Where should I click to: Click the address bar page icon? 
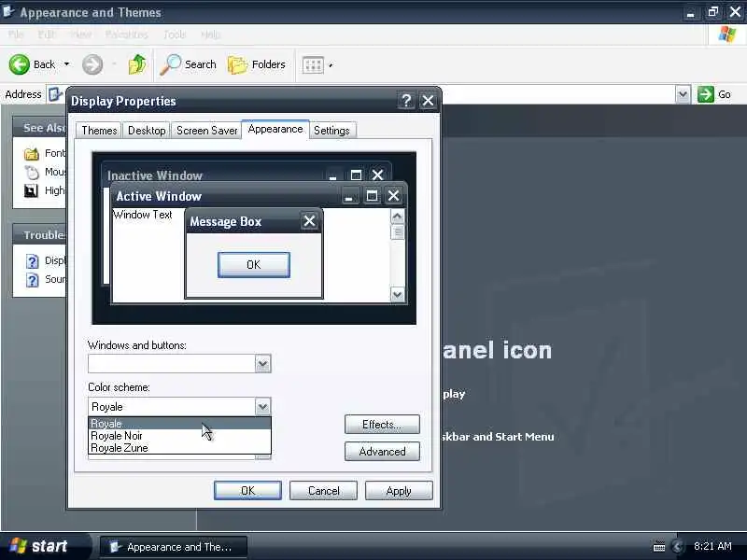pyautogui.click(x=55, y=94)
